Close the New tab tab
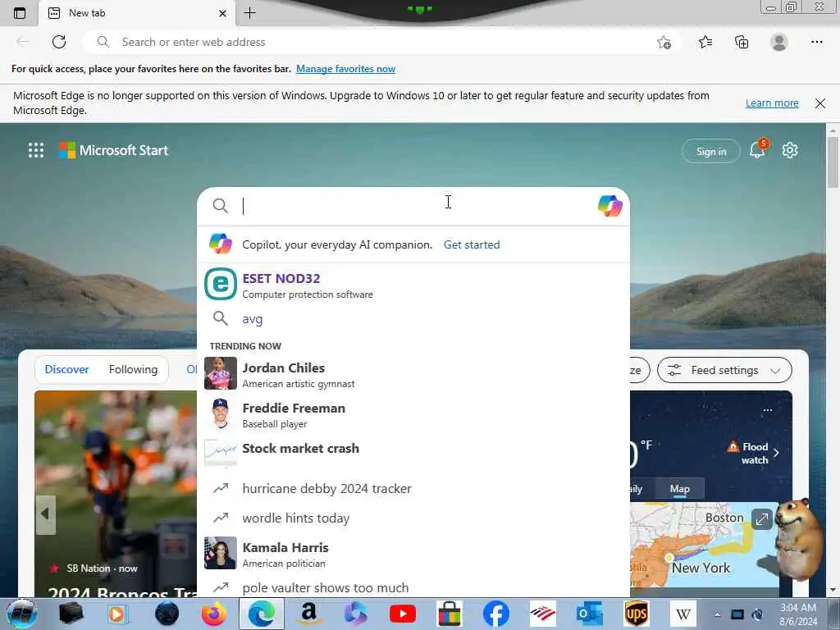Screen dimensions: 840x630 (x=223, y=13)
